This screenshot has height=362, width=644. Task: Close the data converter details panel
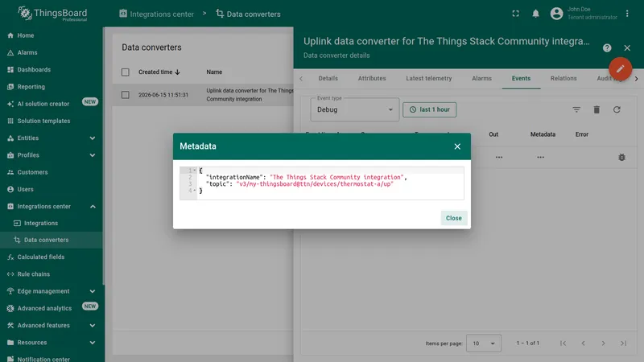pos(627,48)
